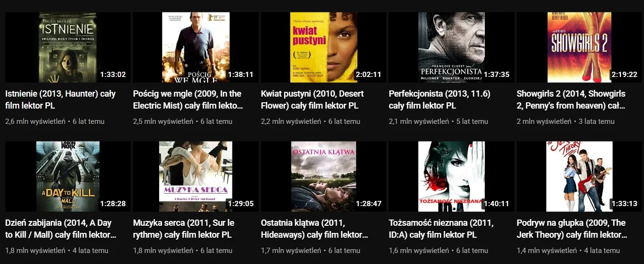This screenshot has width=644, height=264.
Task: Click '1,4 mln wyświetleń • 4 lata temu' text
Action: 568,251
